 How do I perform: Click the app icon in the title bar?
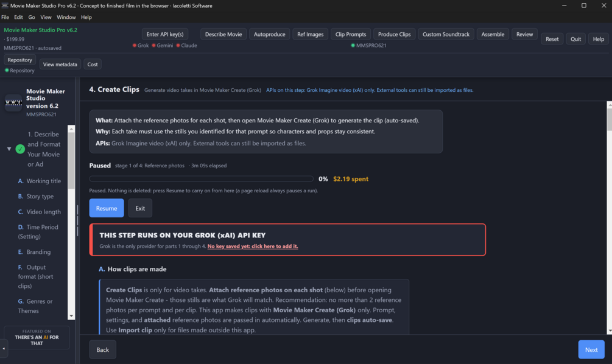[5, 5]
